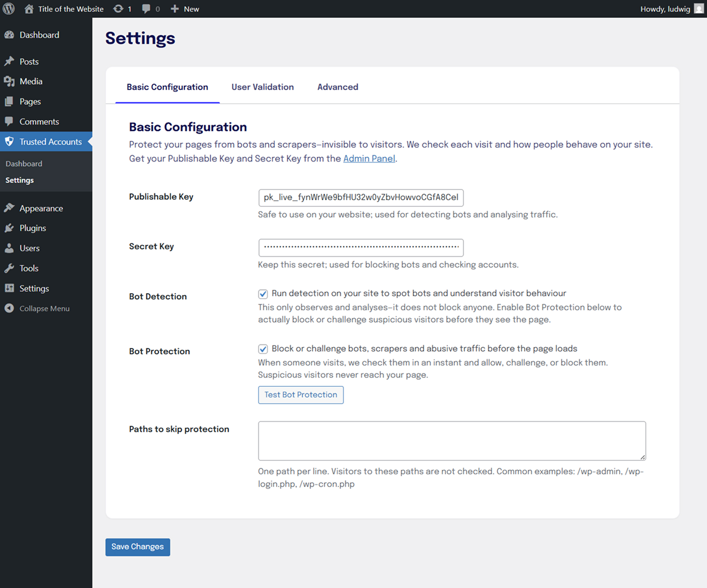Follow the Admin Panel link

[369, 159]
